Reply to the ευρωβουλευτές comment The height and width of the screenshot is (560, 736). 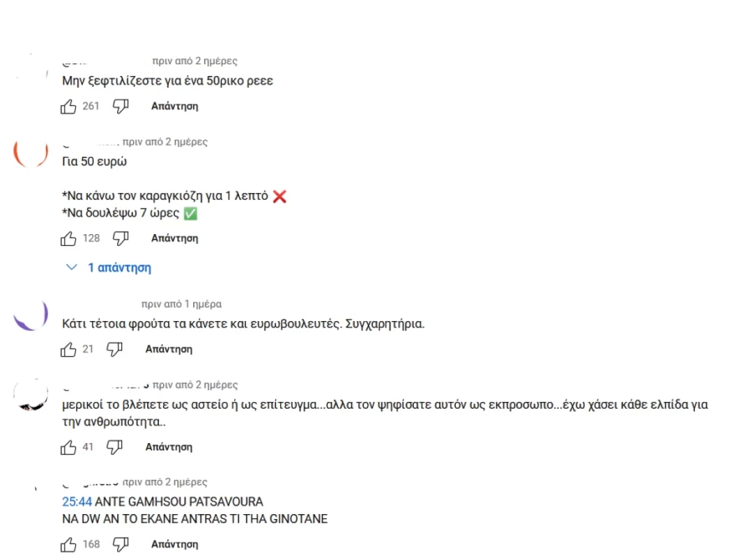(169, 349)
